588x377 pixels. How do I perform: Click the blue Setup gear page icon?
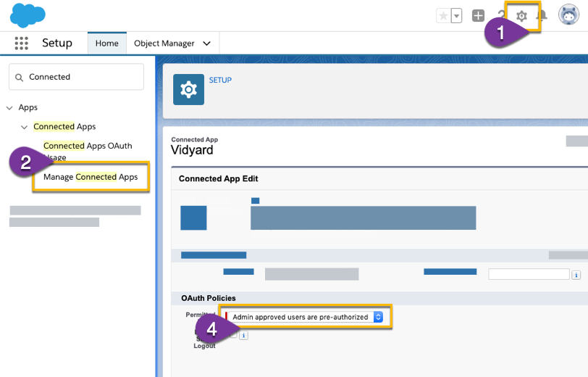[x=188, y=89]
